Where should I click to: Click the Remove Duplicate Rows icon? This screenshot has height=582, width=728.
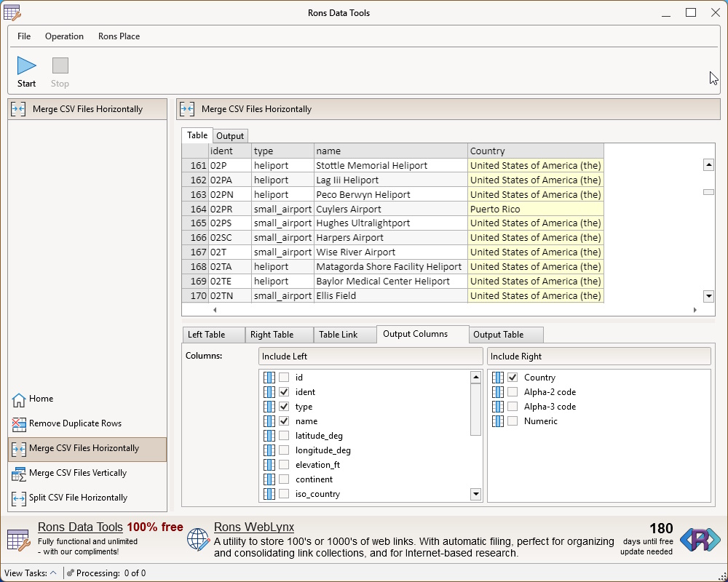tap(19, 423)
